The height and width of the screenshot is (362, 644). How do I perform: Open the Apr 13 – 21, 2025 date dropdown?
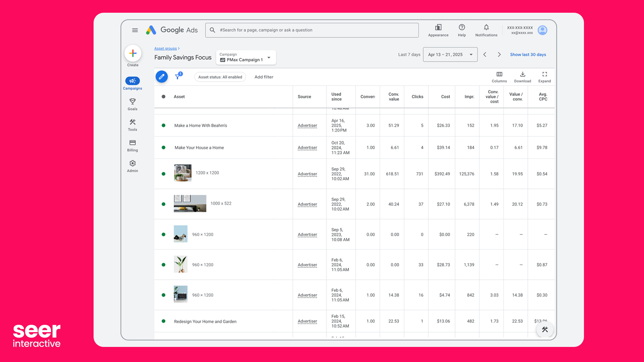pos(450,55)
